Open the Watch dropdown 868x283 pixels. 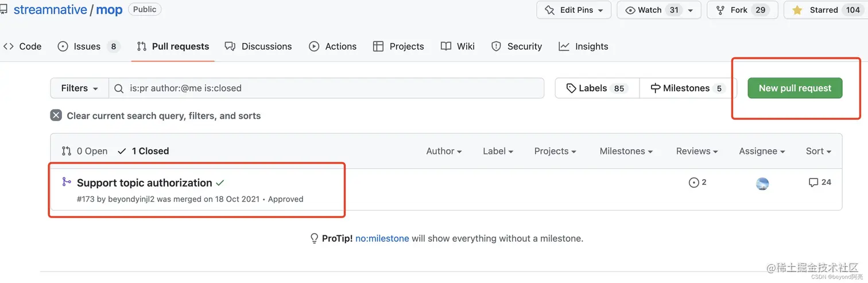tap(658, 10)
